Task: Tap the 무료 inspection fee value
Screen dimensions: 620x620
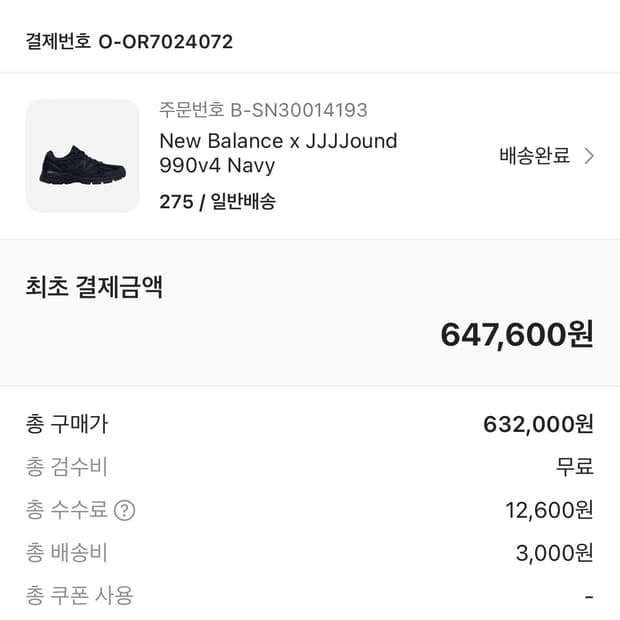Action: pos(575,467)
